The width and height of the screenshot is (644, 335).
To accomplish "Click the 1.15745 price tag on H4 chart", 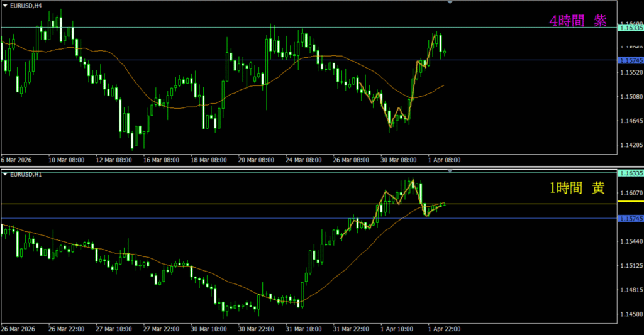I will point(630,60).
